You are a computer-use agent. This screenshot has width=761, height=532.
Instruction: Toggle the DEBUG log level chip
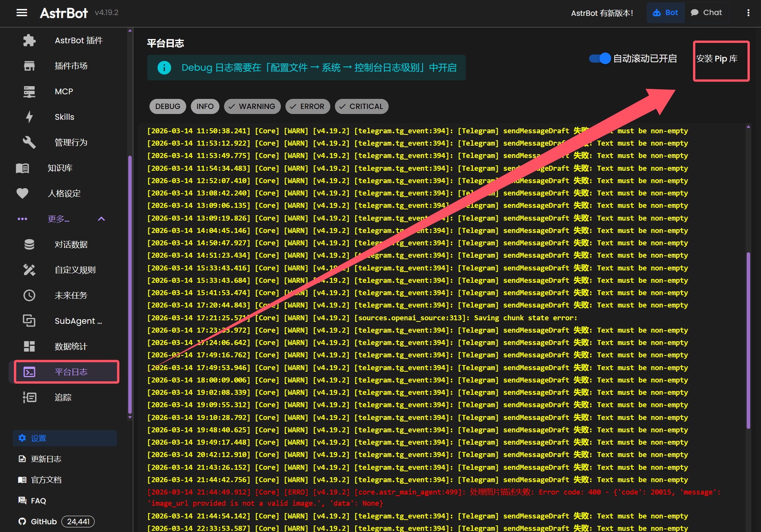[x=168, y=106]
